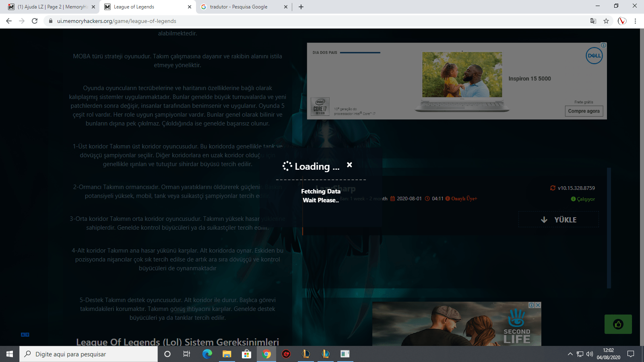
Task: Open Task View on the taskbar
Action: [187, 354]
